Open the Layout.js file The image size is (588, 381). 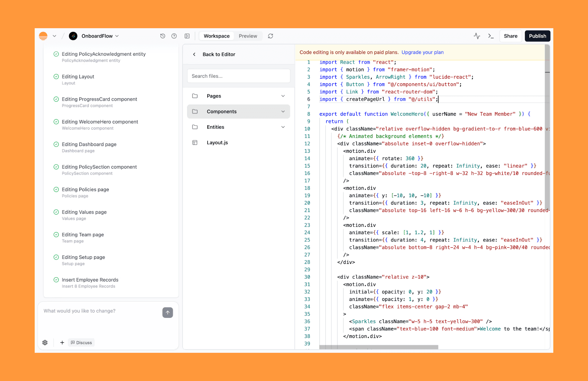click(217, 143)
